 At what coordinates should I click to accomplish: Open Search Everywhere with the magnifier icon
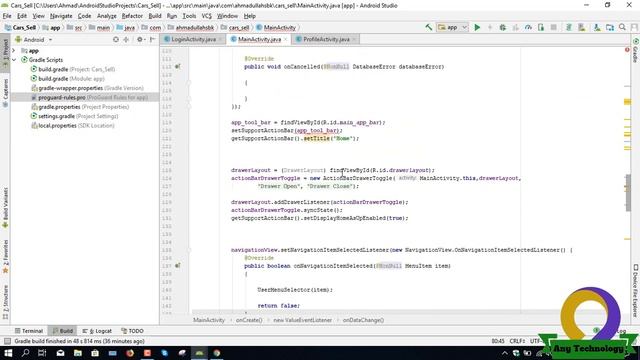[x=622, y=27]
